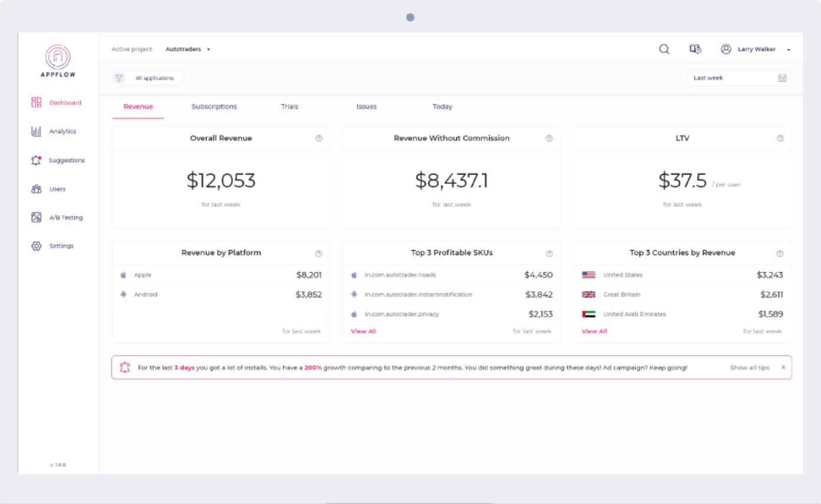Open the Issues tab
Image resolution: width=821 pixels, height=504 pixels.
[366, 106]
